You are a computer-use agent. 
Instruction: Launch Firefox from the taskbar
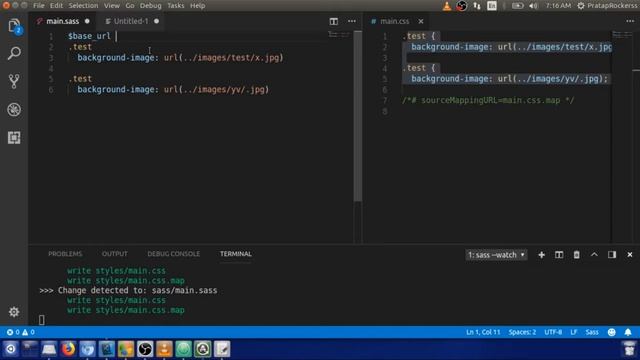68,349
